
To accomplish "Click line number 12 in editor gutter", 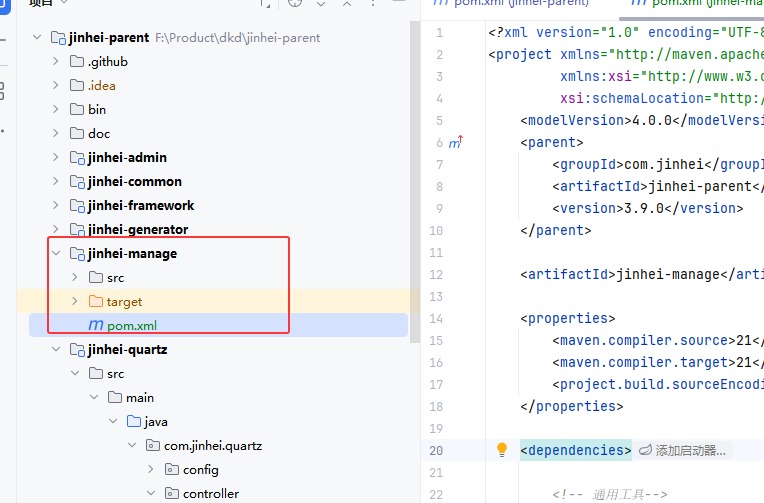I will point(434,274).
